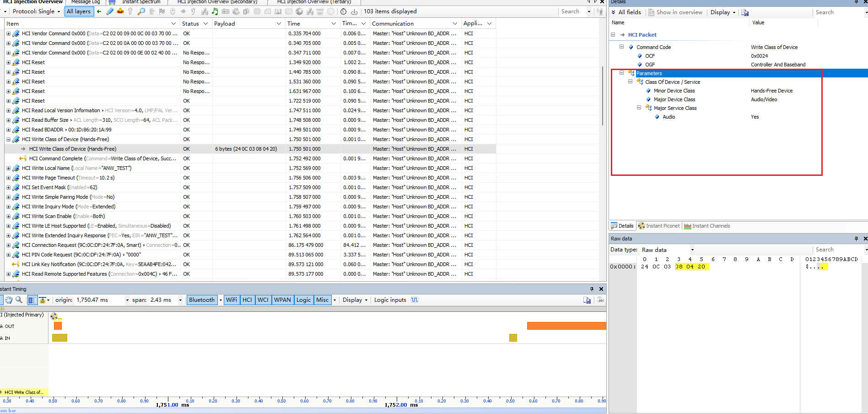This screenshot has width=868, height=414.
Task: Toggle the Misc filter button
Action: pos(323,300)
